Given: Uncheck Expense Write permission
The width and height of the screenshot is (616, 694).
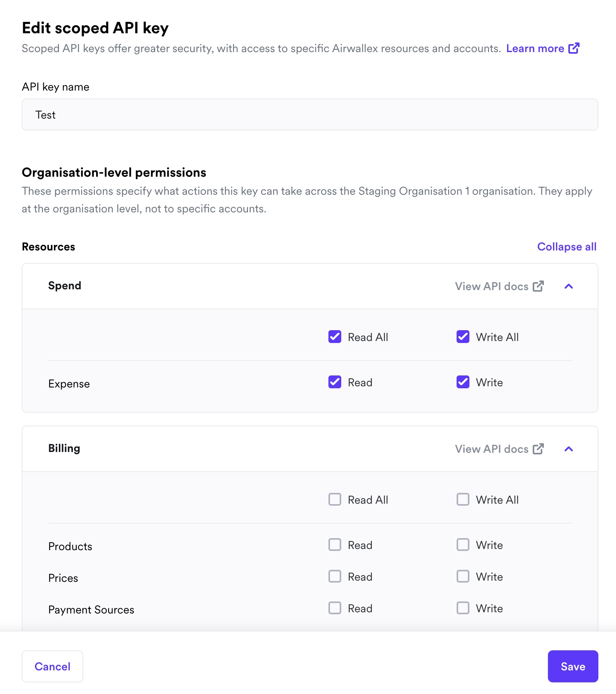Looking at the screenshot, I should 463,382.
